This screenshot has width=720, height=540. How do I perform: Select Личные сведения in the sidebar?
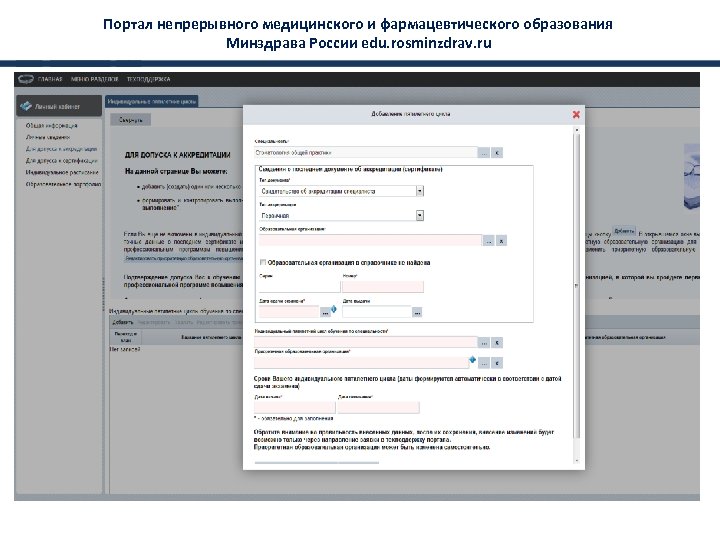point(48,137)
